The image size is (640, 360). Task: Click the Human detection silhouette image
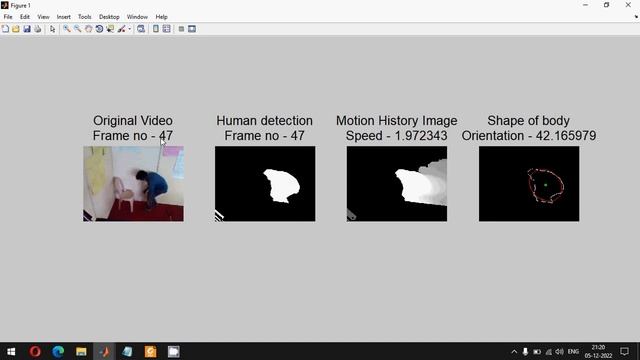(x=265, y=184)
